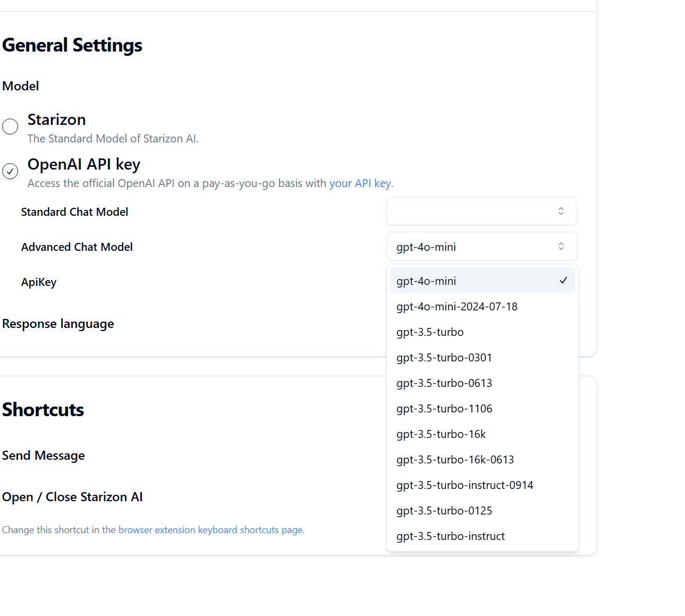
Task: Select the Starizon model radio button
Action: pos(10,126)
